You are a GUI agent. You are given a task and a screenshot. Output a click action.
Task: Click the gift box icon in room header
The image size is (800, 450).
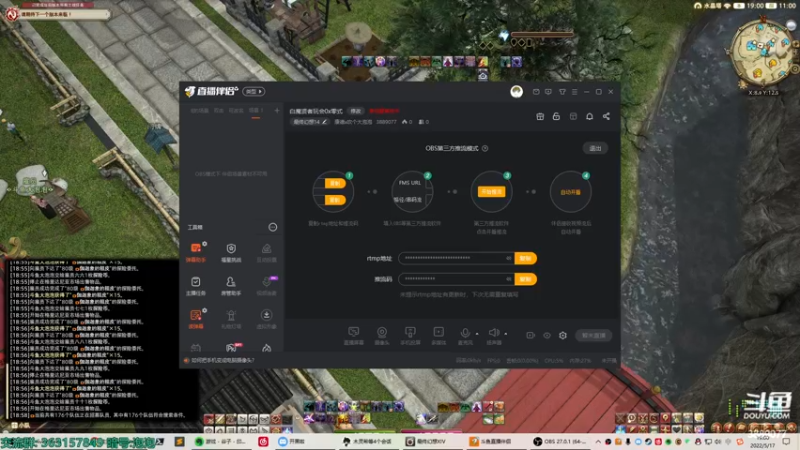(540, 116)
